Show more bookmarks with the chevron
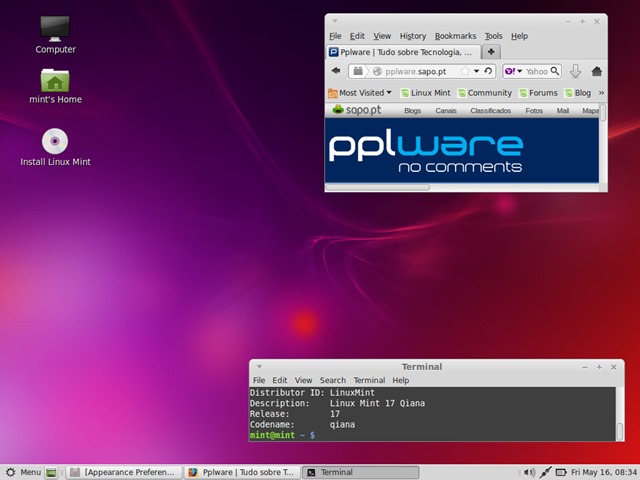This screenshot has width=640, height=480. (601, 93)
